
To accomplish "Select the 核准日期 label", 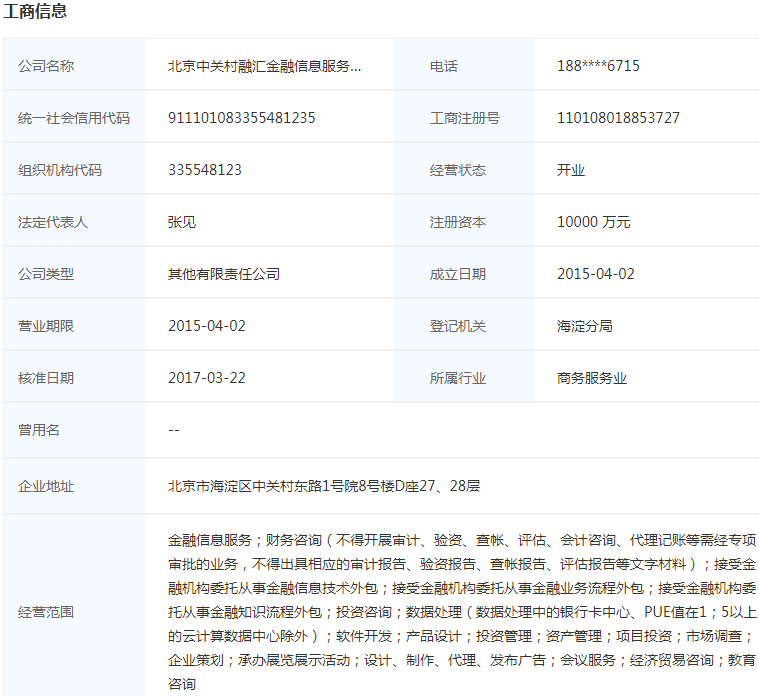I will 46,378.
